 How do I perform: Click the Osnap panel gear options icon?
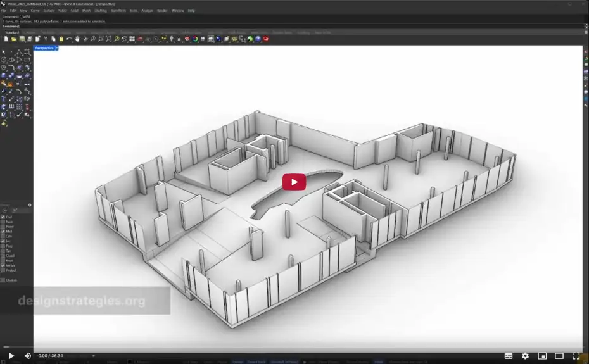tap(30, 205)
